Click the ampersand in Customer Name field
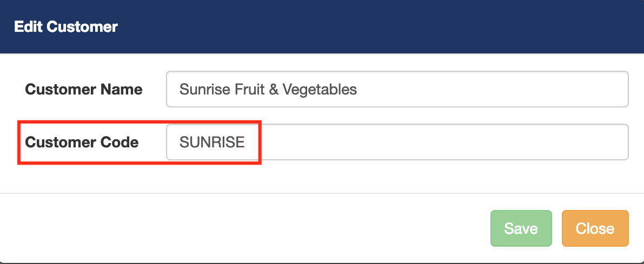 point(273,89)
